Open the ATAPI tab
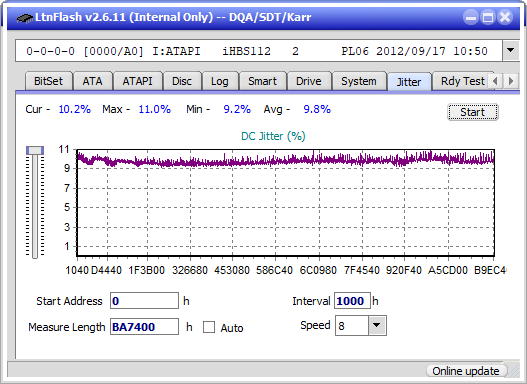The height and width of the screenshot is (384, 527). pyautogui.click(x=137, y=81)
